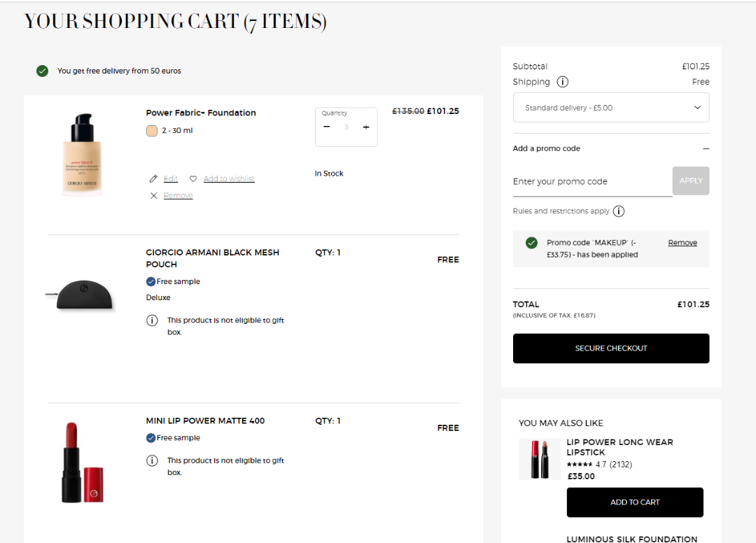Viewport: 756px width, 543px height.
Task: Open Lip Power Long Wear Lipstick thumbnail
Action: pos(539,459)
